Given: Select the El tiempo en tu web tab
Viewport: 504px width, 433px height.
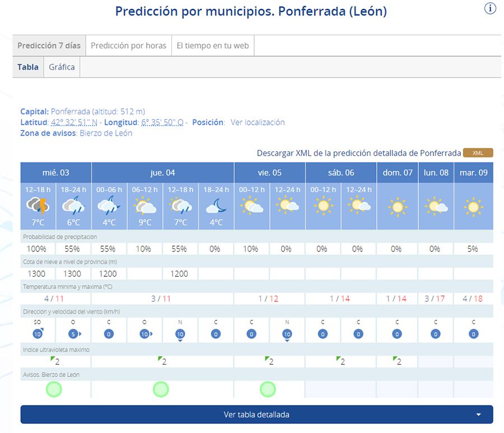Looking at the screenshot, I should (212, 45).
